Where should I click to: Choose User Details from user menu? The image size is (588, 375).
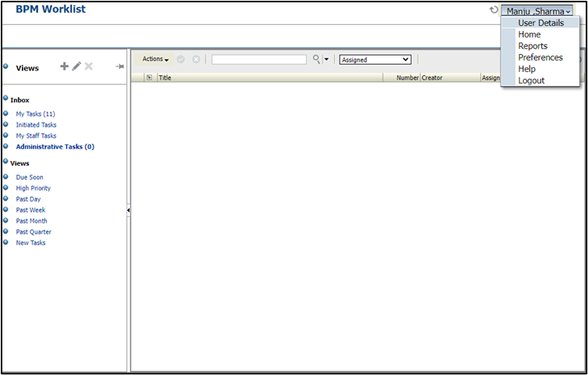(x=540, y=23)
